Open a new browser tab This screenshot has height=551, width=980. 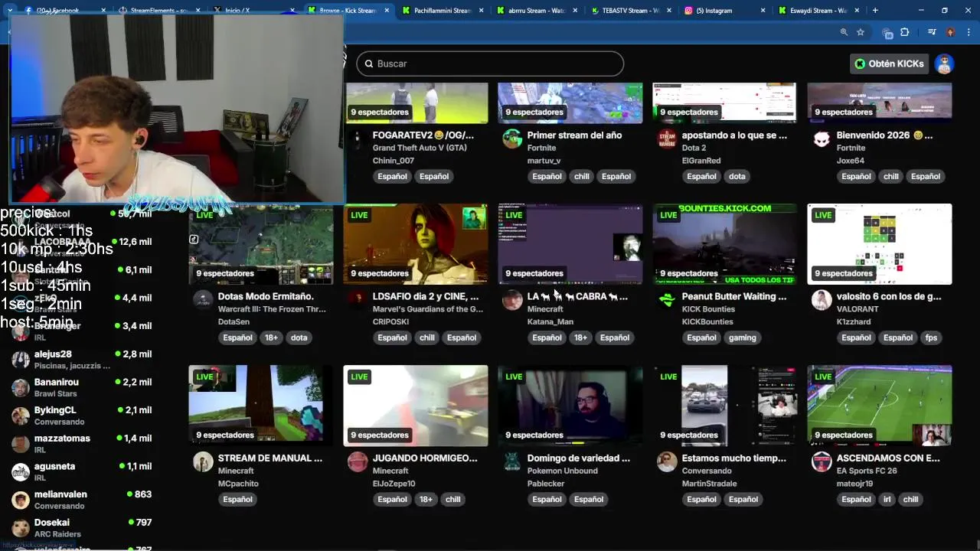(875, 11)
